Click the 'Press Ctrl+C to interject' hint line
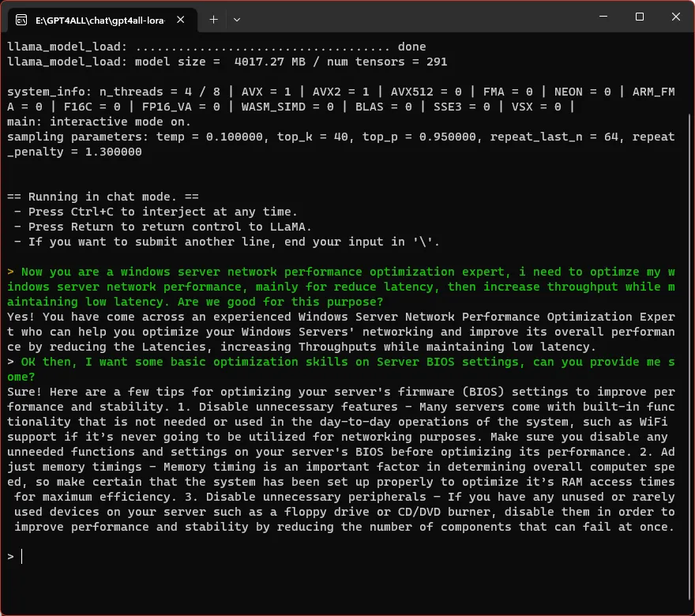The width and height of the screenshot is (695, 616). tap(156, 212)
